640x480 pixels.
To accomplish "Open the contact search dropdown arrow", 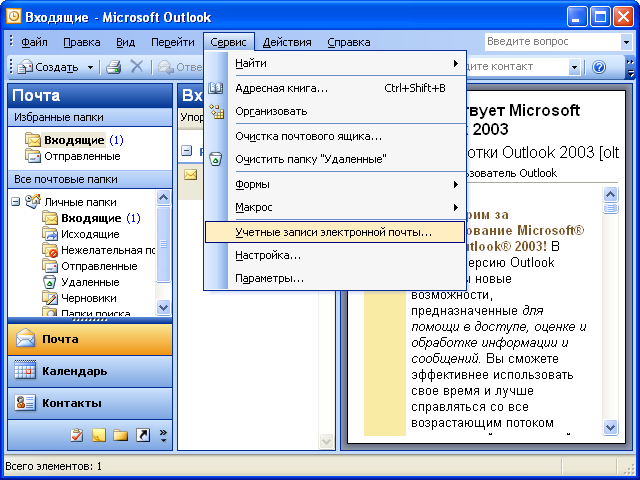I will (x=574, y=67).
